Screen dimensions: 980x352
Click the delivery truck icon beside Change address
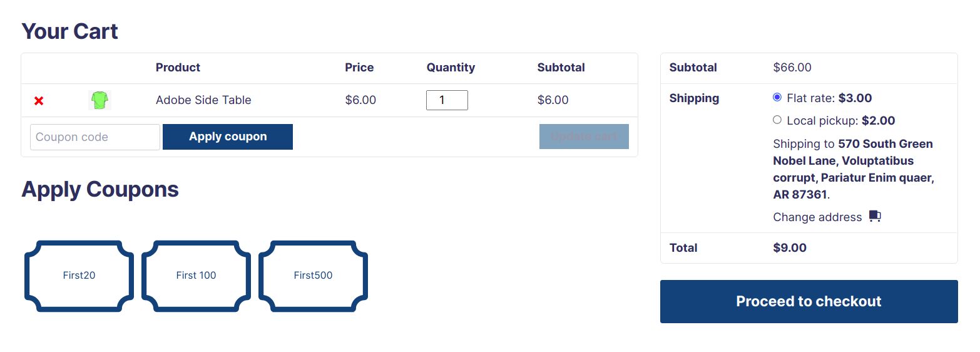tap(875, 217)
